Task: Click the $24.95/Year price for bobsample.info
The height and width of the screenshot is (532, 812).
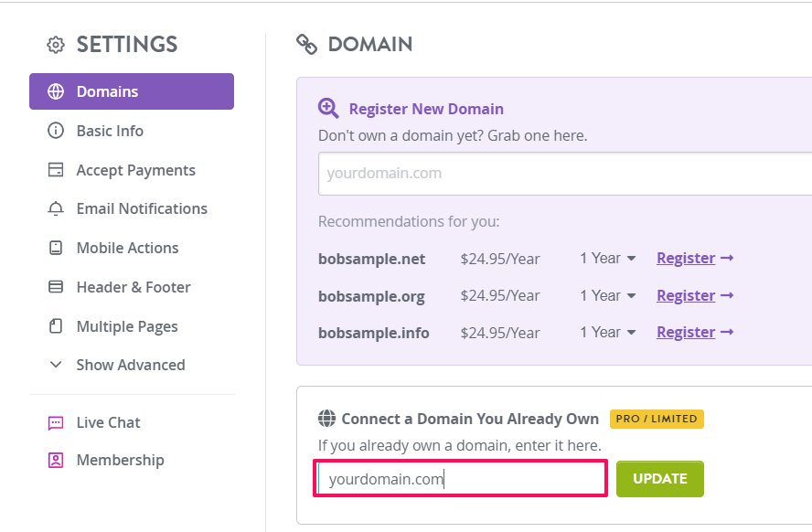Action: pyautogui.click(x=500, y=333)
